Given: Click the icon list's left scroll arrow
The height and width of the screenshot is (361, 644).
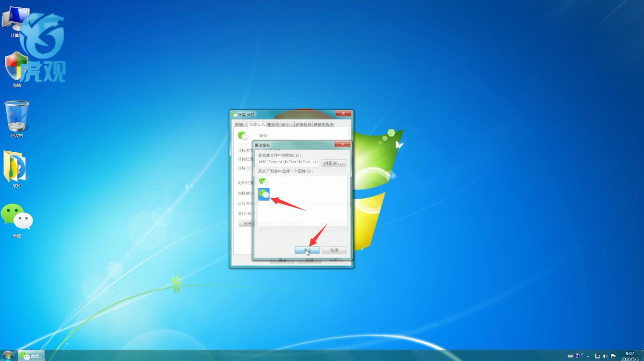Looking at the screenshot, I should point(261,229).
